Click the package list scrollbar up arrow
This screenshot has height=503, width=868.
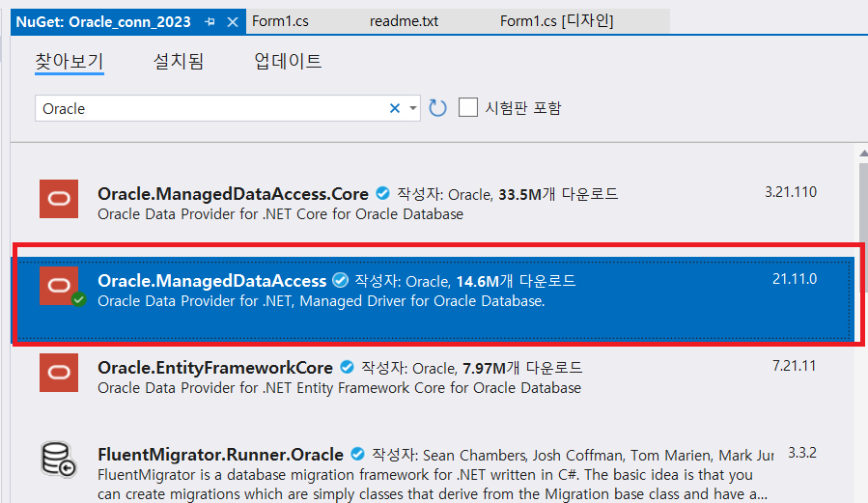pyautogui.click(x=863, y=153)
